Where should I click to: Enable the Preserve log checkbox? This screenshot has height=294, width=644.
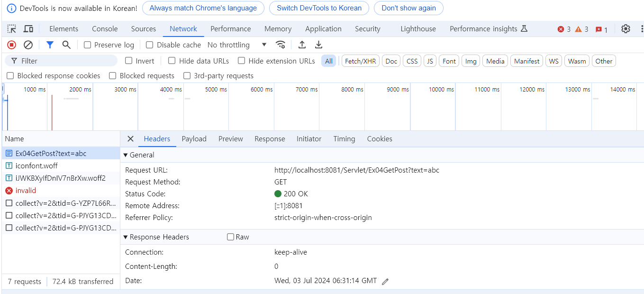point(88,45)
